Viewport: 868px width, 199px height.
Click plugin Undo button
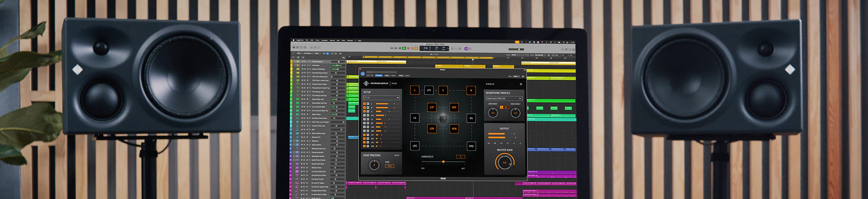pyautogui.click(x=401, y=76)
